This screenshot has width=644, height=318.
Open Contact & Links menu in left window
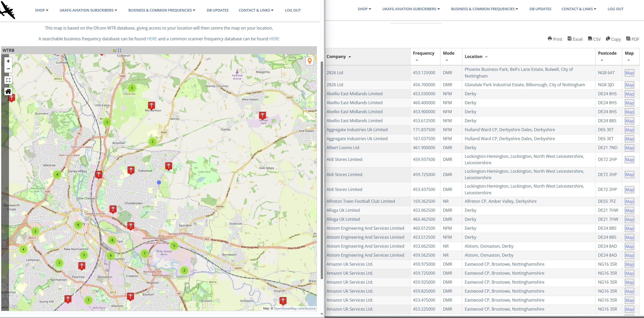(256, 10)
